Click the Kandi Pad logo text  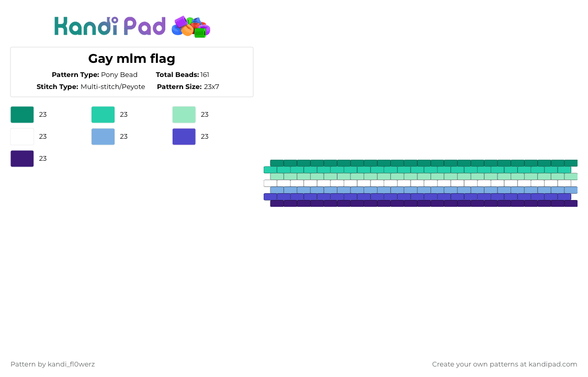(x=109, y=26)
